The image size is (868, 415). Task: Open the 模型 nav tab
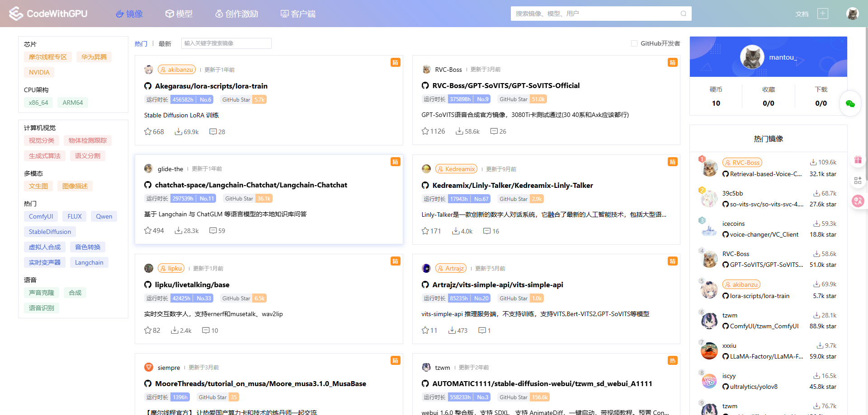click(x=179, y=14)
